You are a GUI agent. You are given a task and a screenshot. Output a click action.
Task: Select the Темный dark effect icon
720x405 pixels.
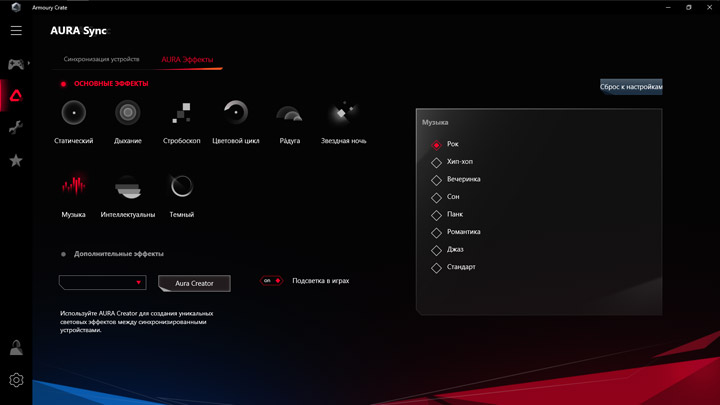[x=181, y=186]
